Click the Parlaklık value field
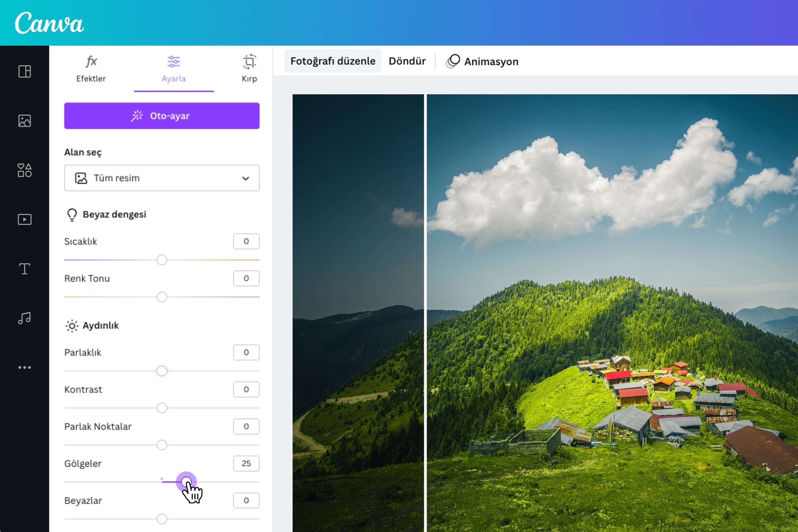The height and width of the screenshot is (532, 798). coord(246,352)
